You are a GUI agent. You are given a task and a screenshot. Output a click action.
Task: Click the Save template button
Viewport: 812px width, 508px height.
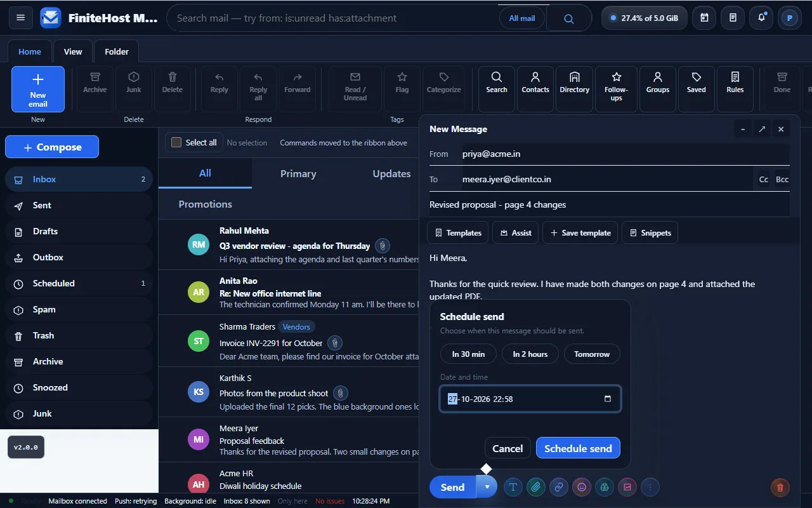(580, 233)
